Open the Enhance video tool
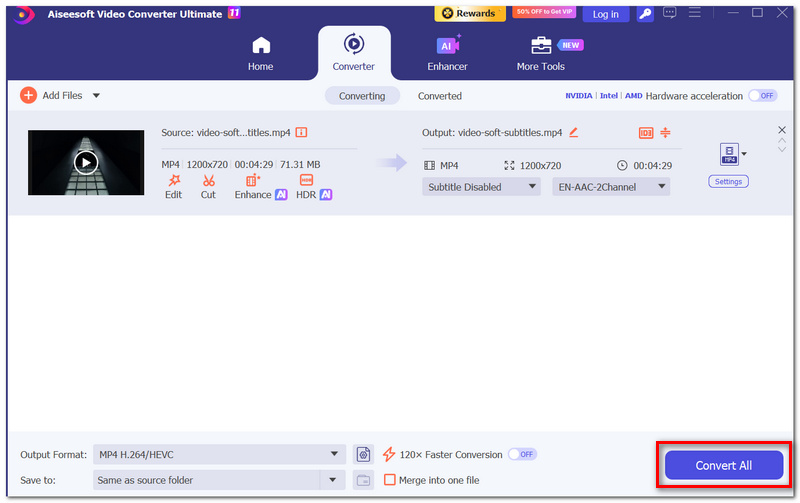This screenshot has height=503, width=800. (253, 187)
